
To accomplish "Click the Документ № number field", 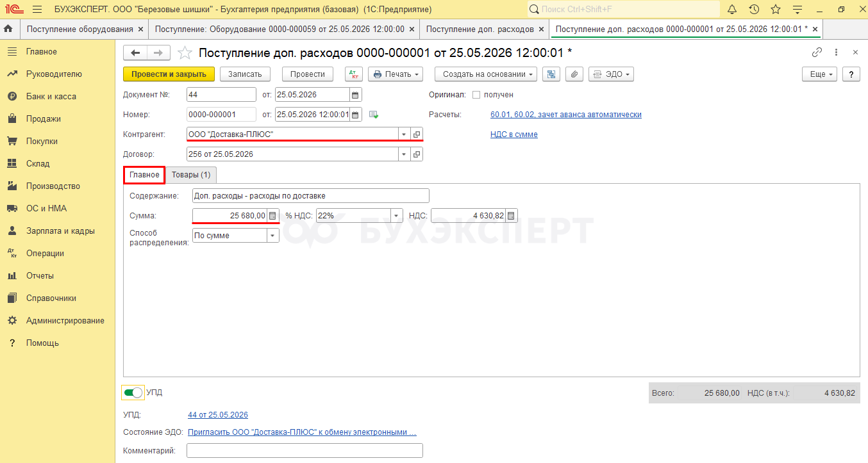I will pyautogui.click(x=221, y=95).
